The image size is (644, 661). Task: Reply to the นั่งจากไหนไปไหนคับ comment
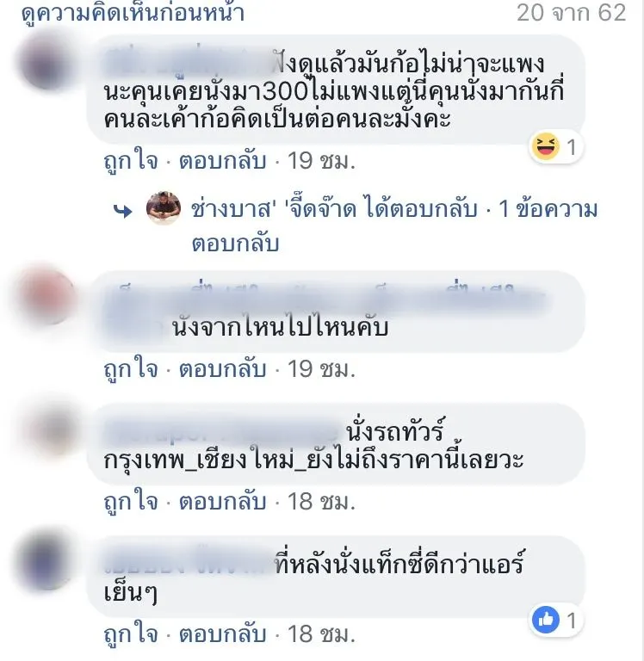tap(223, 369)
